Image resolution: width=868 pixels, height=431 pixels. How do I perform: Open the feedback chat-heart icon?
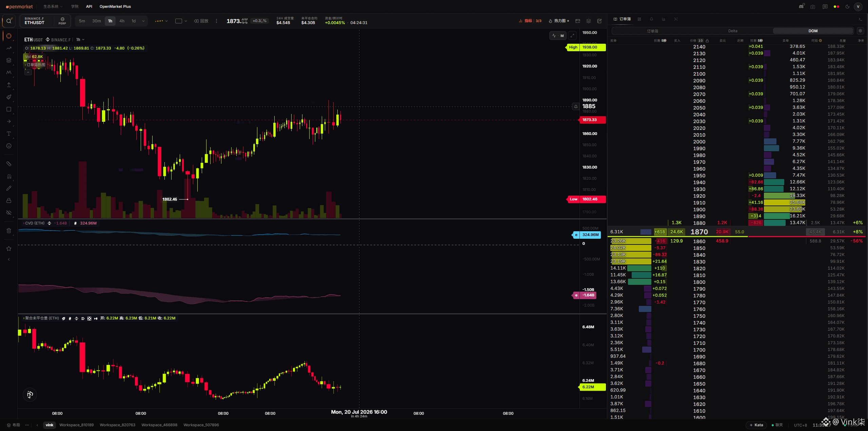coord(825,6)
